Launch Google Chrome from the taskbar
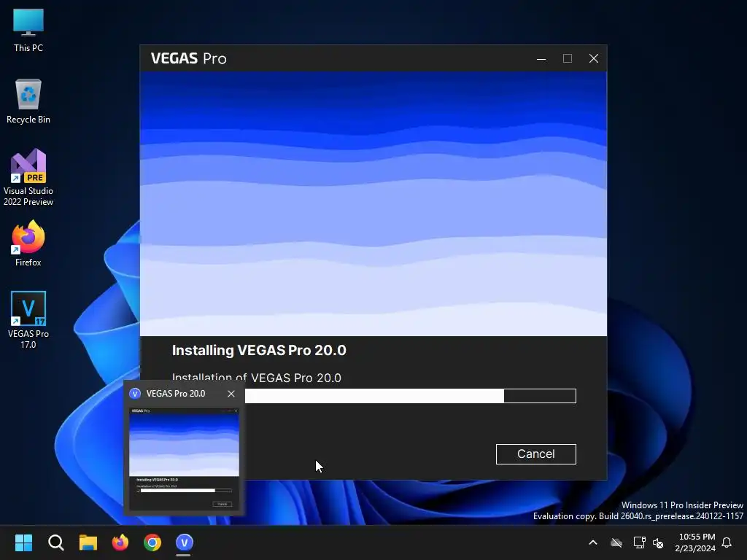 coord(152,542)
